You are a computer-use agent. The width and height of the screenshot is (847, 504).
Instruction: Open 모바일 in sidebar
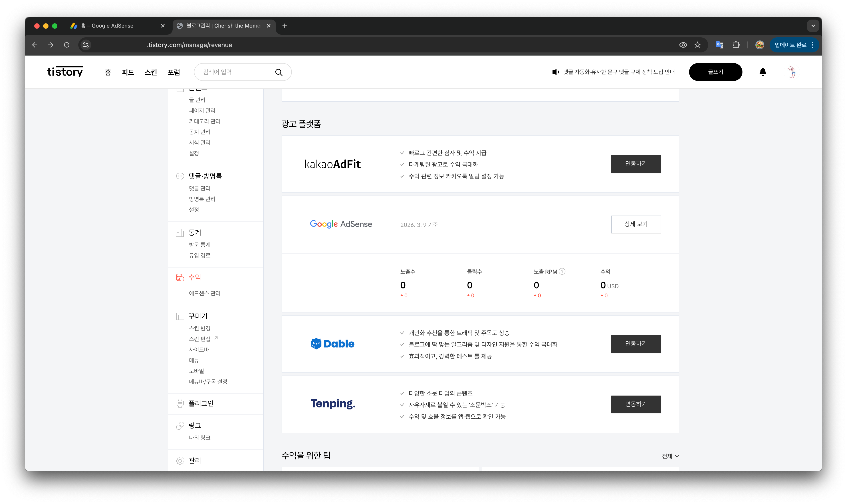[196, 371]
